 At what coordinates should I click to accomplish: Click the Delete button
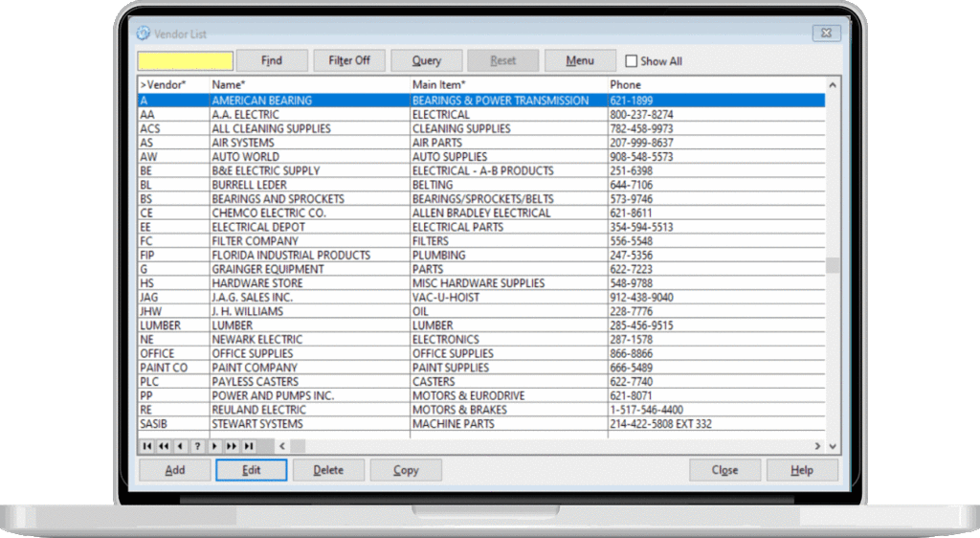(329, 470)
